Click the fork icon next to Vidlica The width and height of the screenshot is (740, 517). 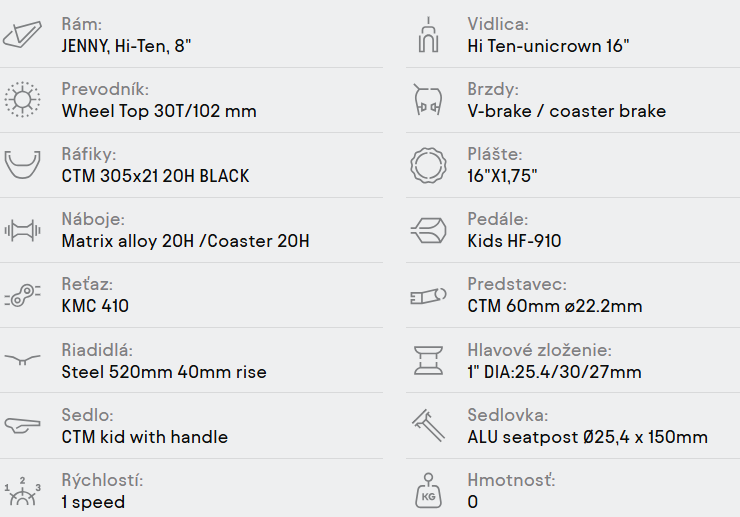click(427, 35)
